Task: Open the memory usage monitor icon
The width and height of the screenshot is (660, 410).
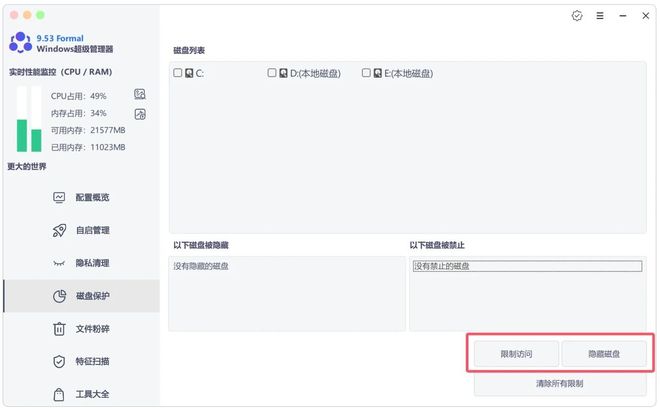Action: [140, 114]
